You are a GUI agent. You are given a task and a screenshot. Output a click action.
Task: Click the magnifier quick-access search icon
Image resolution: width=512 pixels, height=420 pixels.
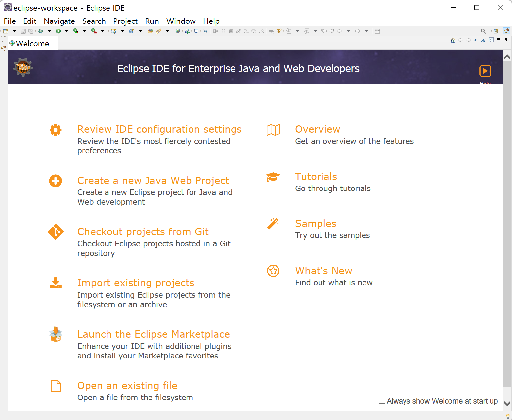pos(483,31)
